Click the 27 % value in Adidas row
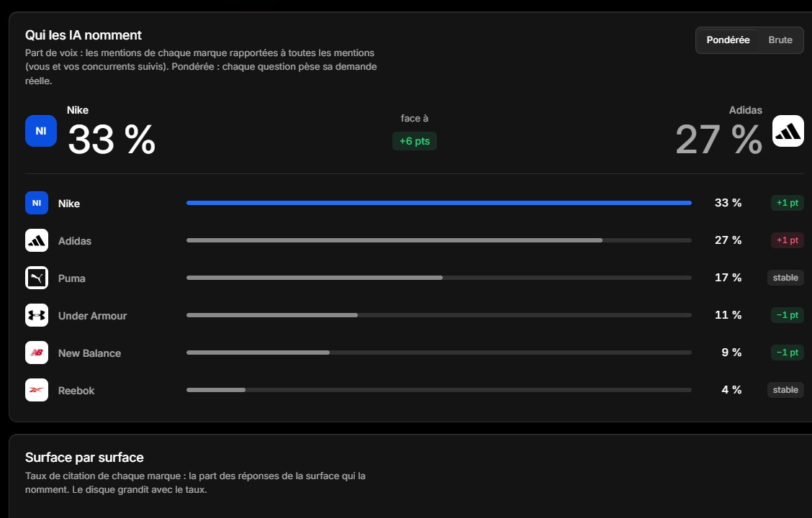812x518 pixels. (x=728, y=240)
